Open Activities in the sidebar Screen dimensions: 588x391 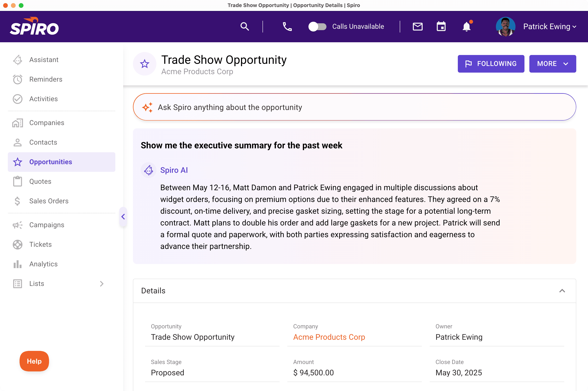[62, 99]
